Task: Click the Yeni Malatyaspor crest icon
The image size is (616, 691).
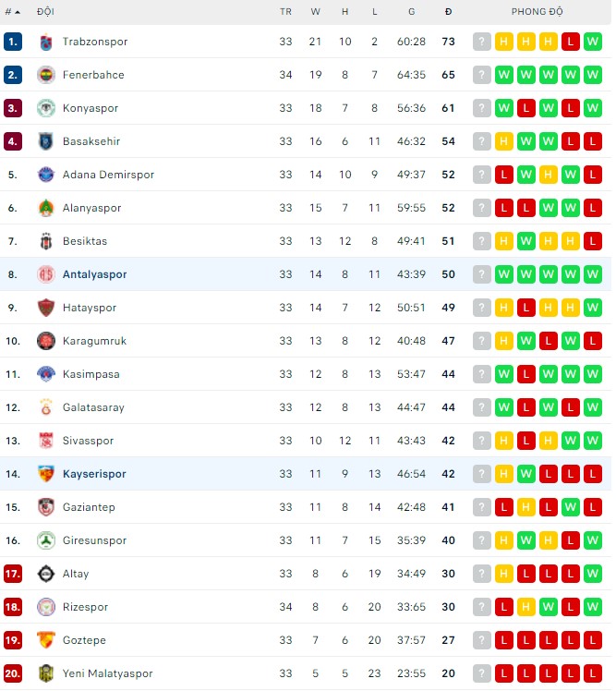Action: coord(46,673)
